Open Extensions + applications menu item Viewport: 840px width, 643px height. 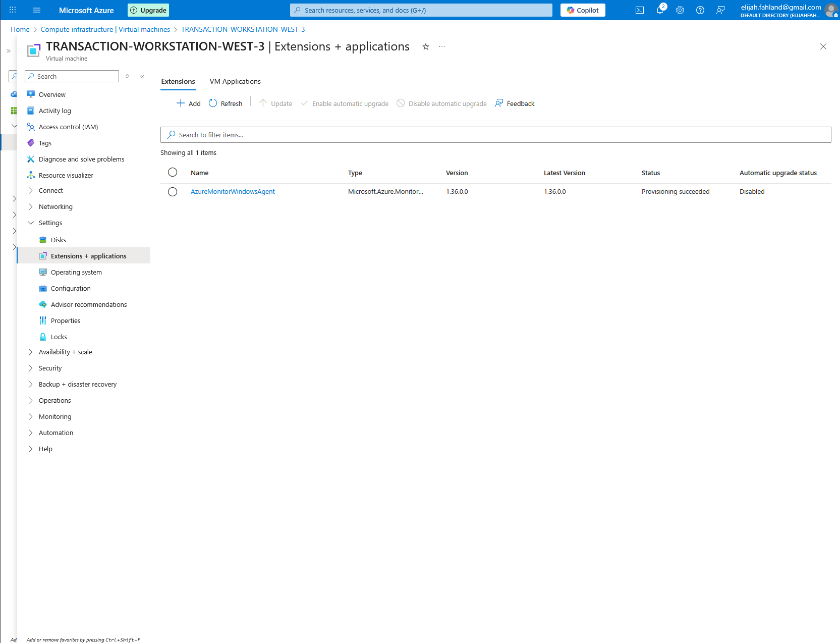click(84, 256)
